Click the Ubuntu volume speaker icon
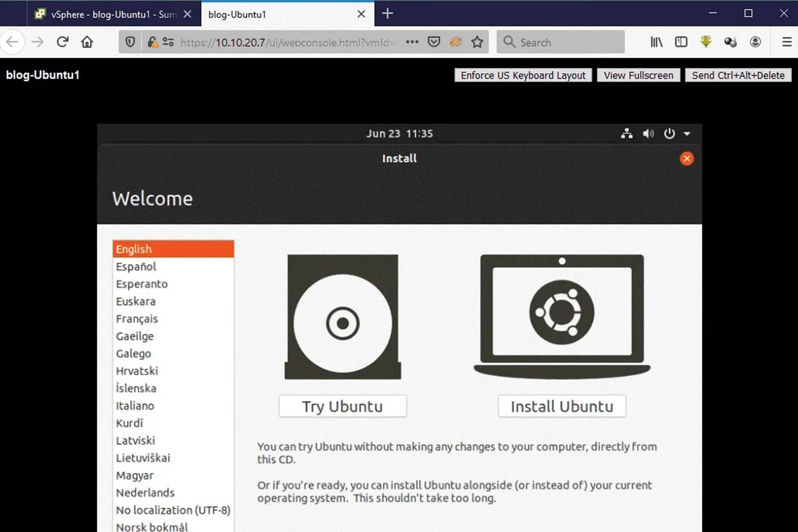 pos(648,133)
